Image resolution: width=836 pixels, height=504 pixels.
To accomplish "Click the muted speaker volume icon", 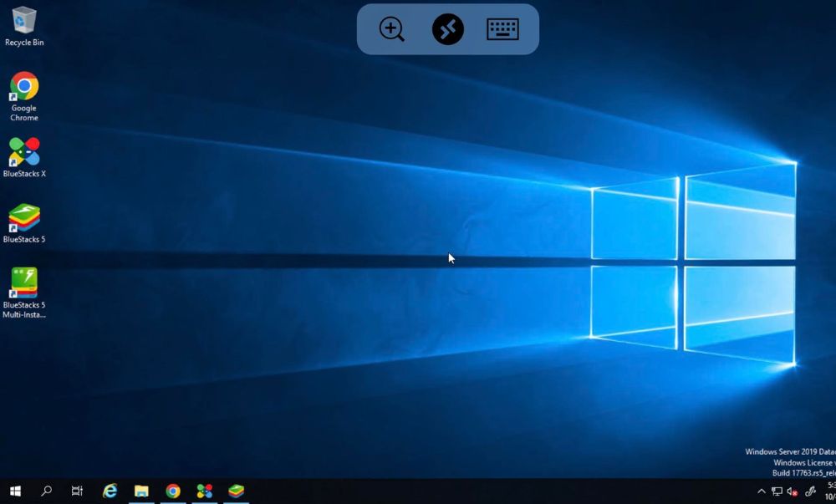I will click(792, 491).
